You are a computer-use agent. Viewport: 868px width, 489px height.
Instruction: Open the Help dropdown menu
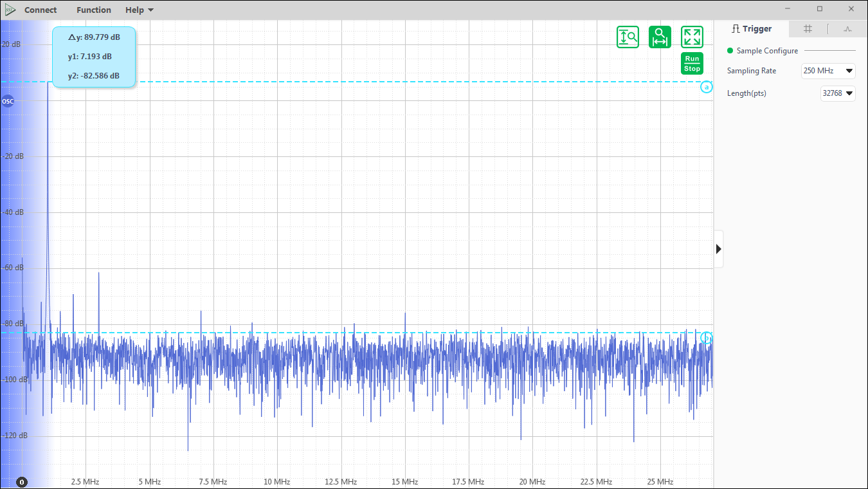click(140, 10)
